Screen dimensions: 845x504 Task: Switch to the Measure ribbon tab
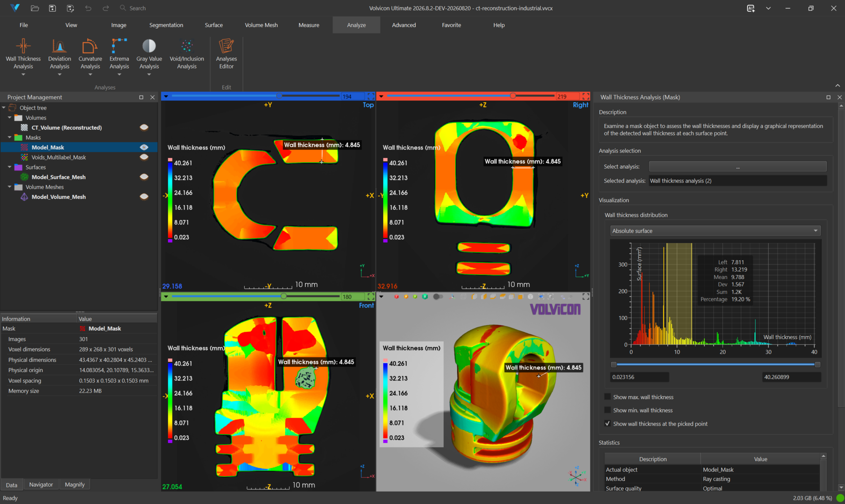click(309, 25)
